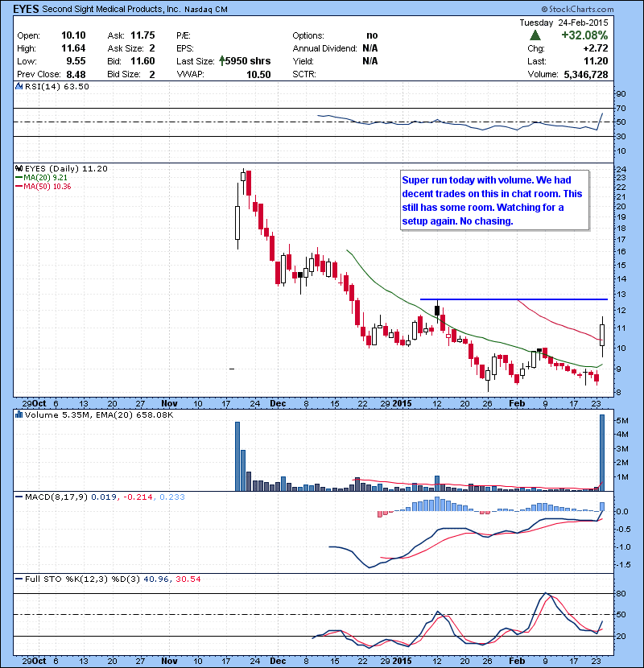
Task: Click the dash marker before Full STO label
Action: click(x=19, y=579)
